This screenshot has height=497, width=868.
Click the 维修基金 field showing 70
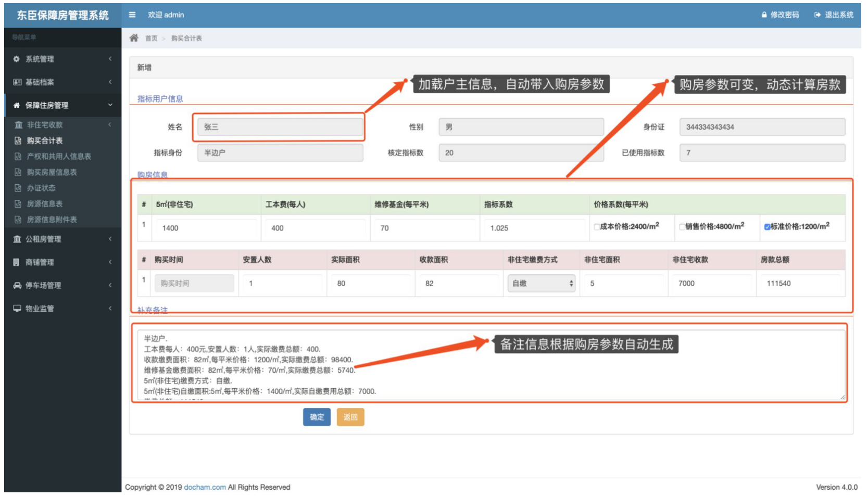pos(424,228)
